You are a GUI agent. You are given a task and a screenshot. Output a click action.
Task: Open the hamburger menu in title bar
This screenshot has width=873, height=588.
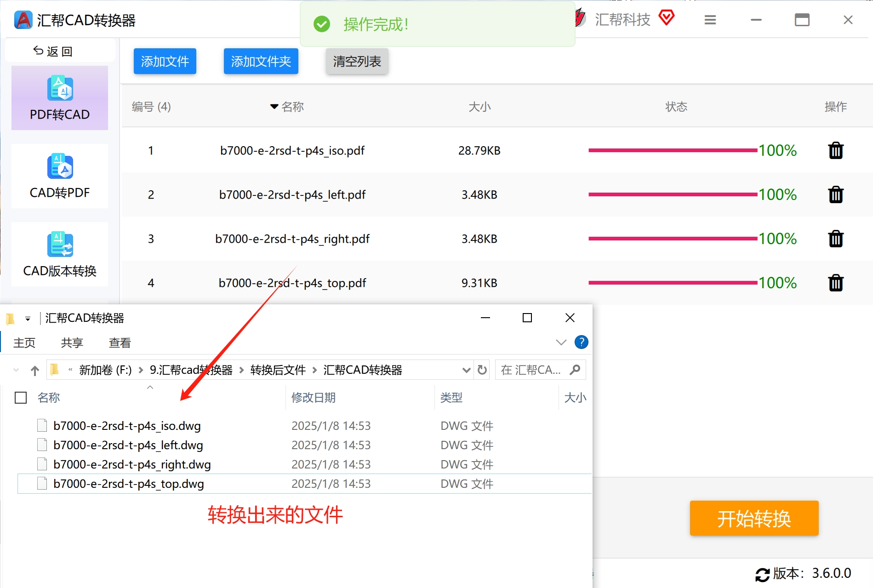tap(710, 20)
